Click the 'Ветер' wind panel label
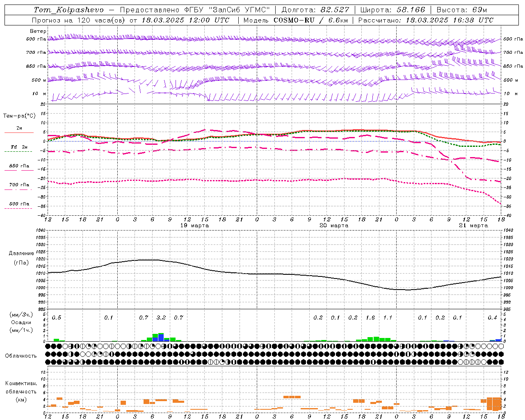The width and height of the screenshot is (525, 420). coord(38,31)
